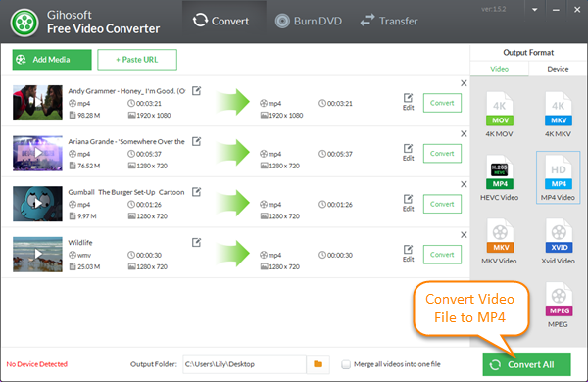Choose the Xvid Video format

558,241
